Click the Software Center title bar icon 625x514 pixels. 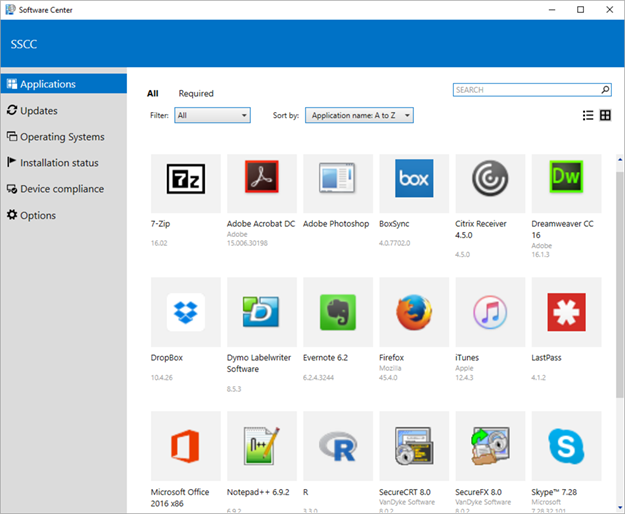click(x=10, y=10)
